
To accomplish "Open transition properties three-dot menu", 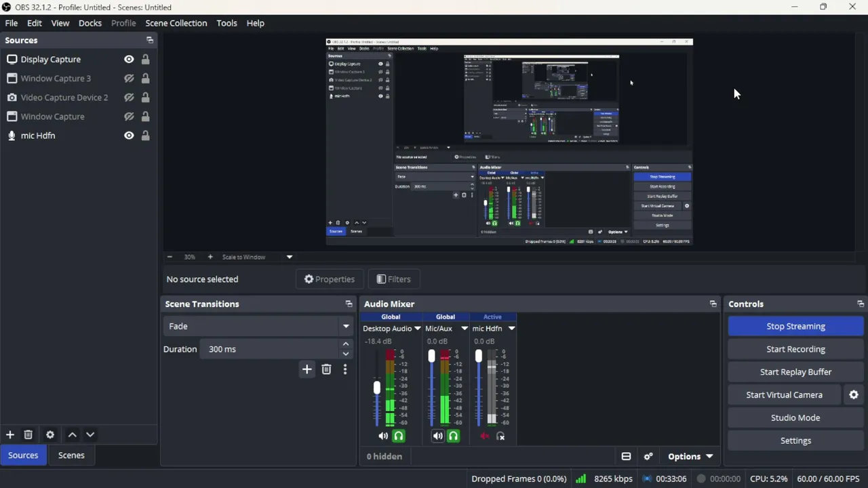I will [x=345, y=369].
